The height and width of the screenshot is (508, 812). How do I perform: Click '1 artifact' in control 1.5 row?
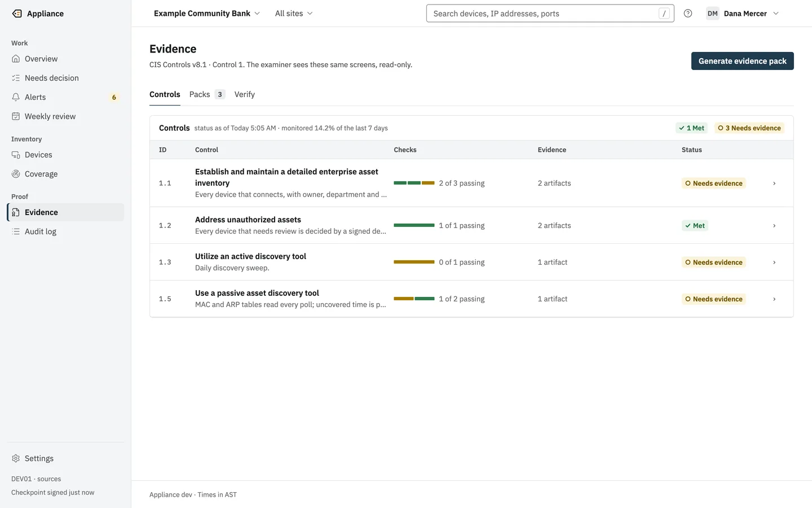click(553, 299)
